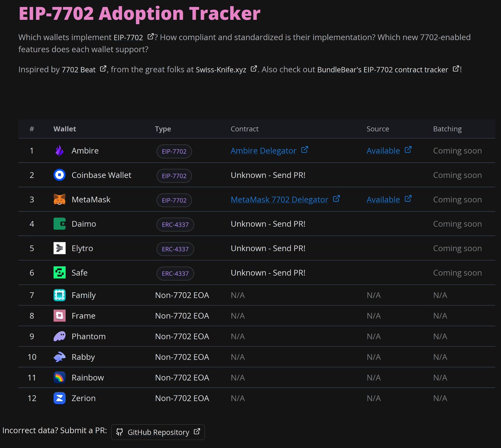
Task: Click 'Non-7702 EOA' in Family row
Action: [182, 295]
